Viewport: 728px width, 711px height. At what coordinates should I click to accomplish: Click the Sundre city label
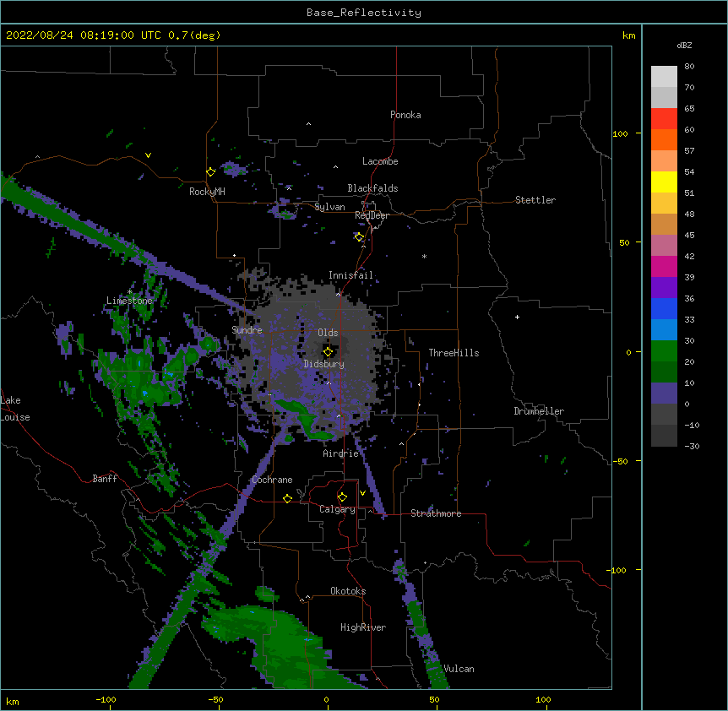tap(247, 330)
